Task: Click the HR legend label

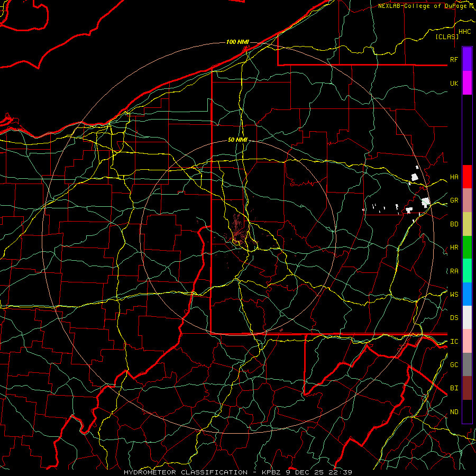Action: (454, 248)
